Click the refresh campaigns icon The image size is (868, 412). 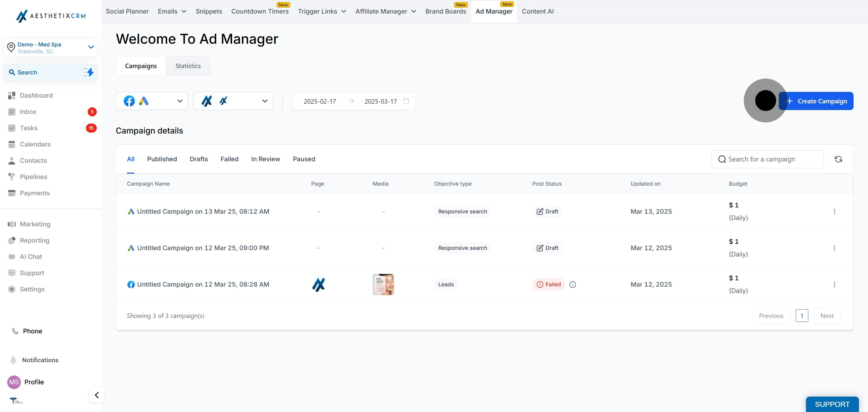point(838,159)
